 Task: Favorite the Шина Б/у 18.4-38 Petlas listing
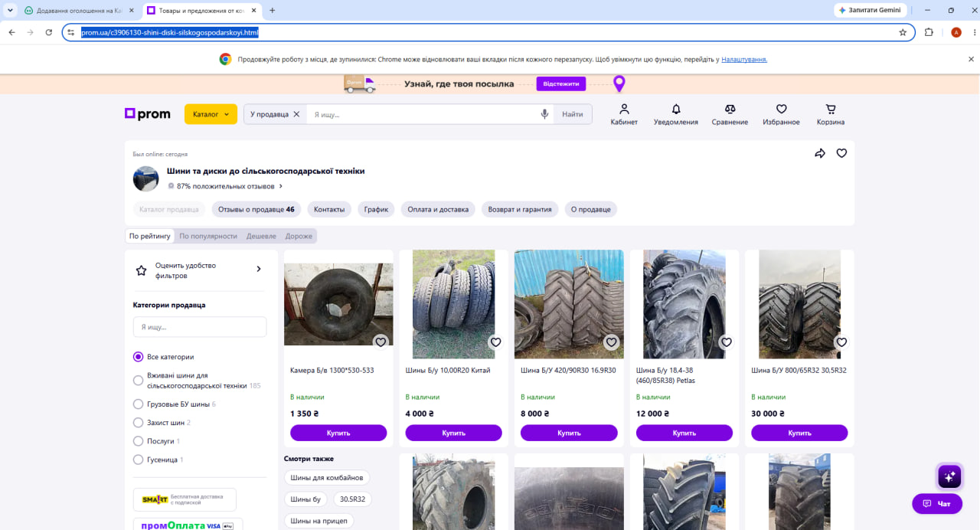pos(727,342)
